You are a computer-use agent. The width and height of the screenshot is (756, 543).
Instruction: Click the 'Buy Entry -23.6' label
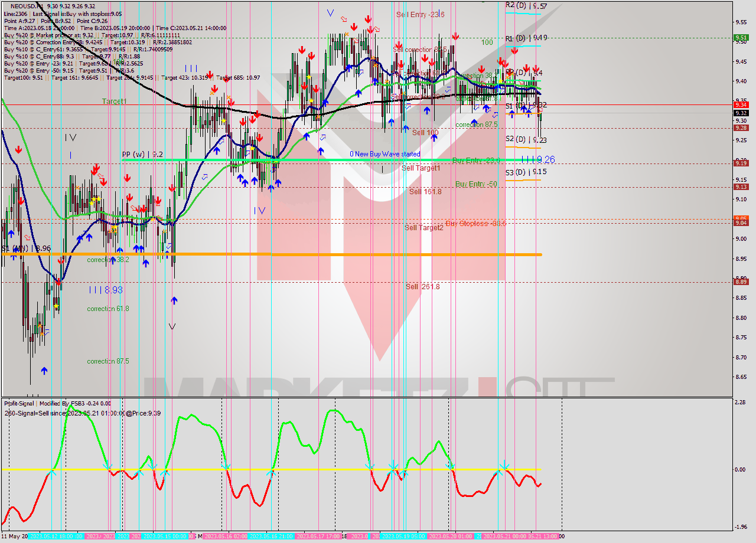476,160
